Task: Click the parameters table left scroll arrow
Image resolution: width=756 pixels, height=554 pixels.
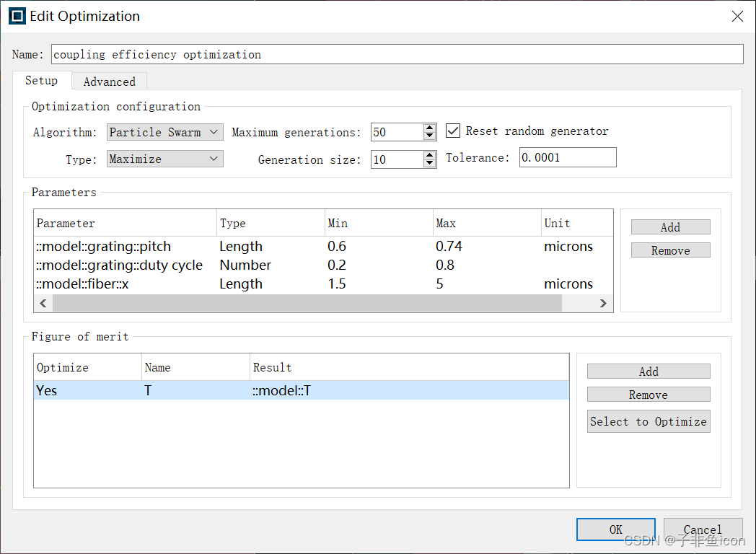Action: [x=43, y=303]
